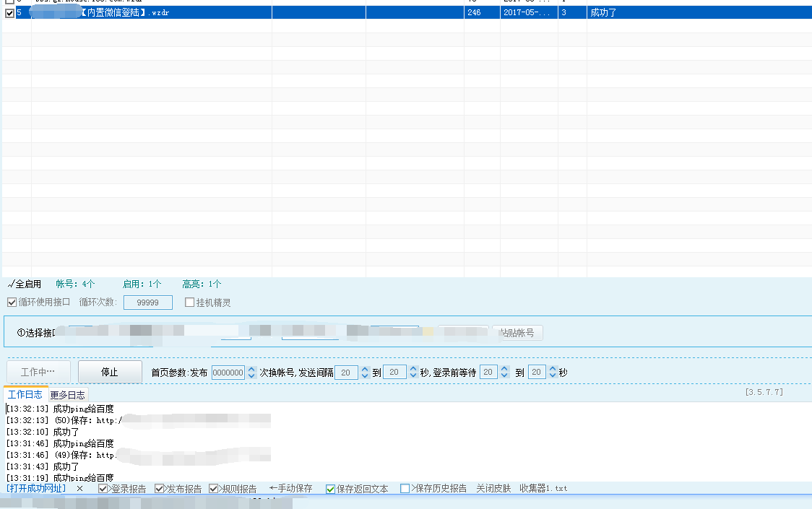Uncheck the 循环使用接口 checkbox

click(x=10, y=302)
